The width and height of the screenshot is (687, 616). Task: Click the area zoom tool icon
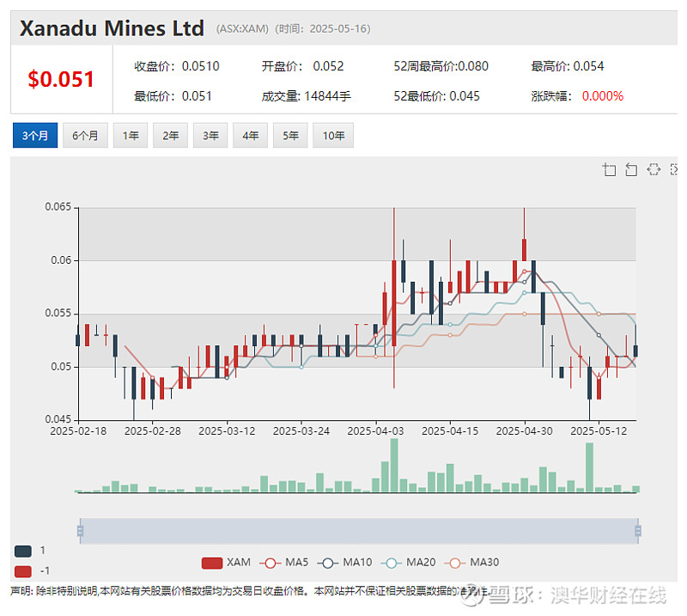tap(609, 169)
